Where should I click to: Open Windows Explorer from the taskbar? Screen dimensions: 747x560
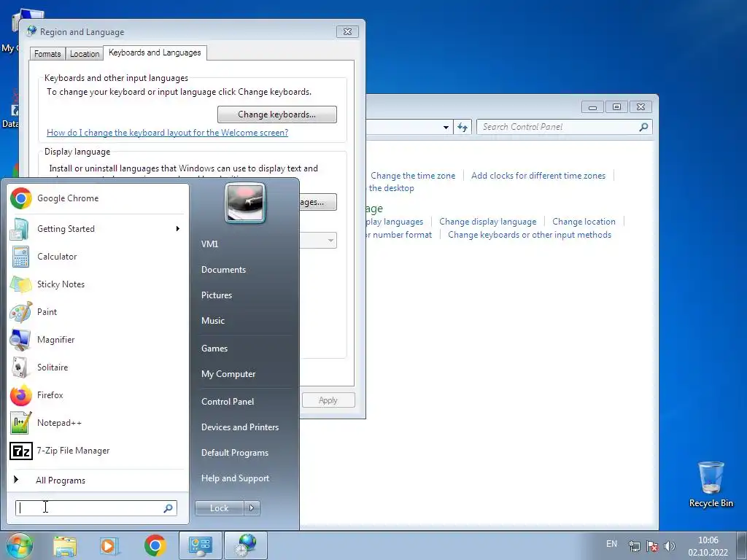[65, 545]
